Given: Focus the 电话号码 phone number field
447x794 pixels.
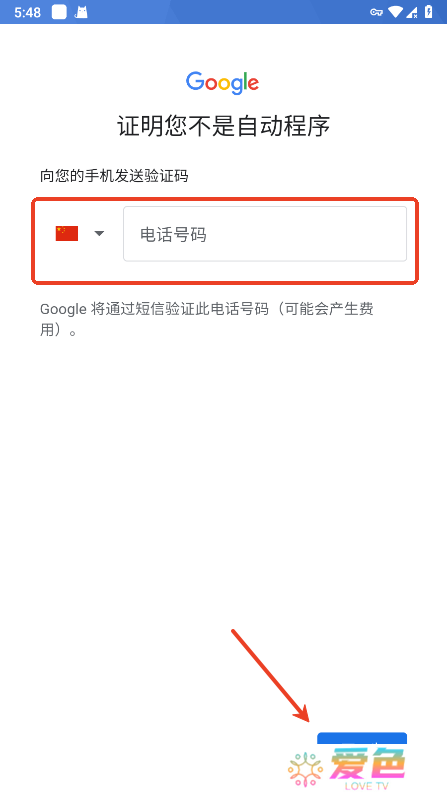Looking at the screenshot, I should (265, 234).
